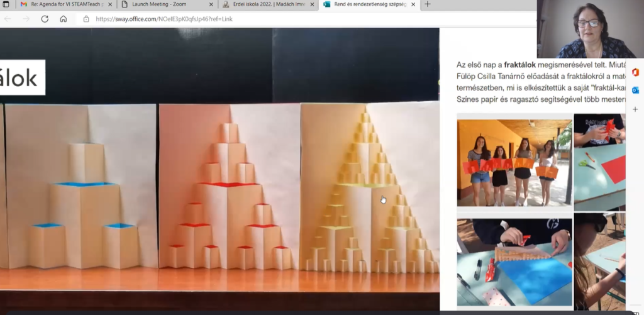644x315 pixels.
Task: Open a new browser tab
Action: (428, 4)
